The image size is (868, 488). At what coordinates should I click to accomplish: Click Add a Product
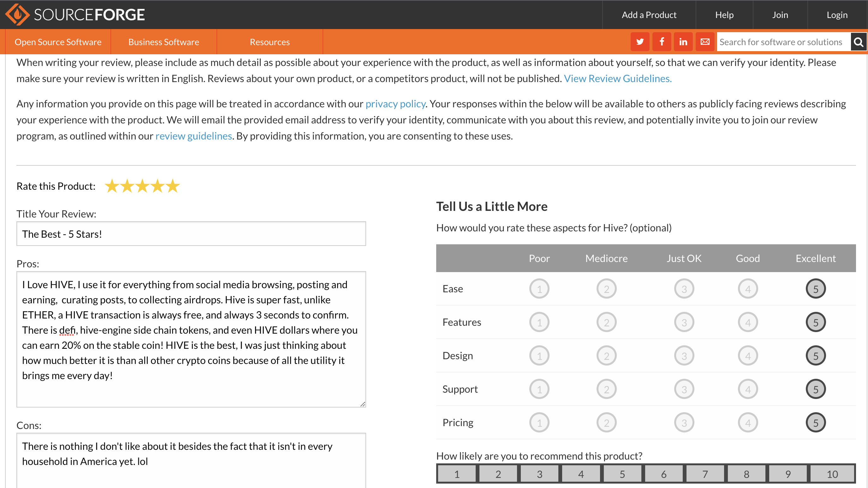tap(649, 15)
